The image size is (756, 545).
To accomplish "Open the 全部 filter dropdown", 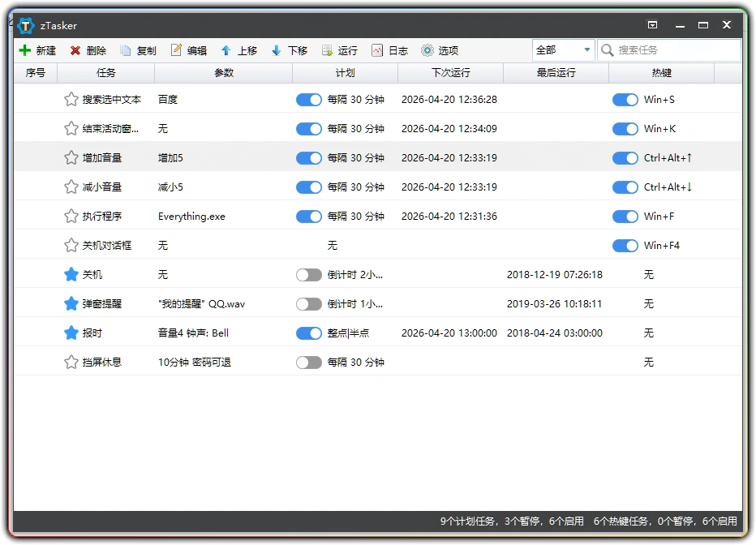I will [x=563, y=49].
